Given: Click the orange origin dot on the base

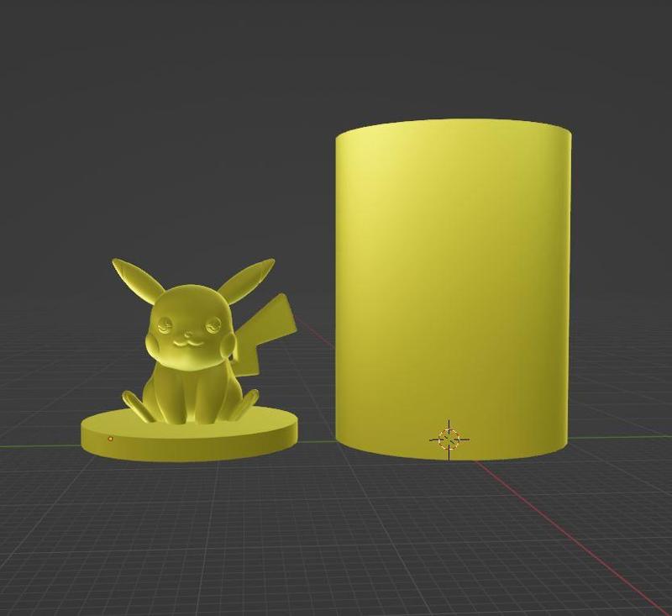Looking at the screenshot, I should (111, 439).
